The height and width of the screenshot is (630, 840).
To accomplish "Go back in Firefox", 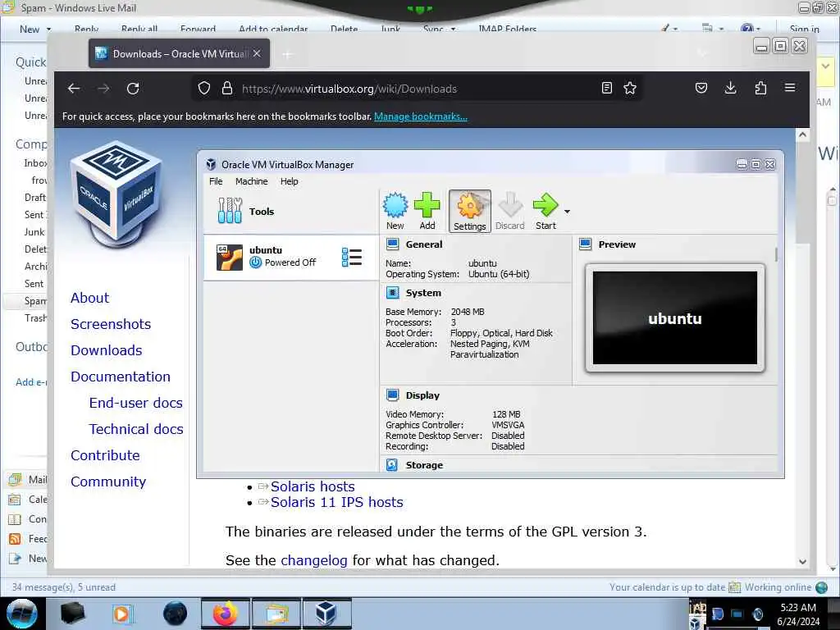I will [x=74, y=89].
